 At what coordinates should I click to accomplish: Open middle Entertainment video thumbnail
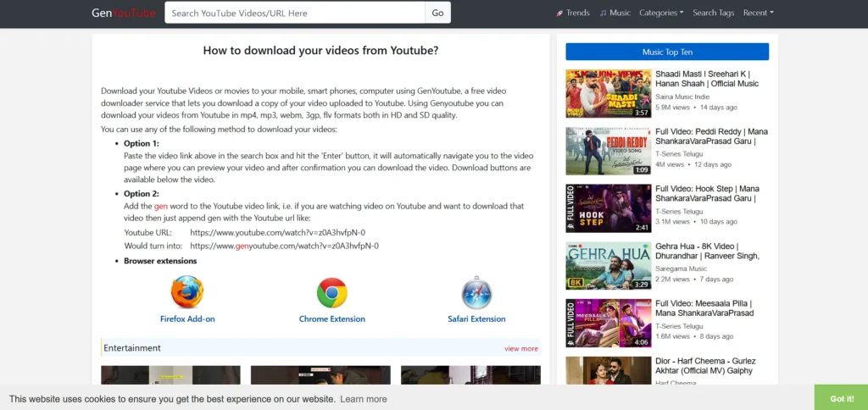click(320, 375)
